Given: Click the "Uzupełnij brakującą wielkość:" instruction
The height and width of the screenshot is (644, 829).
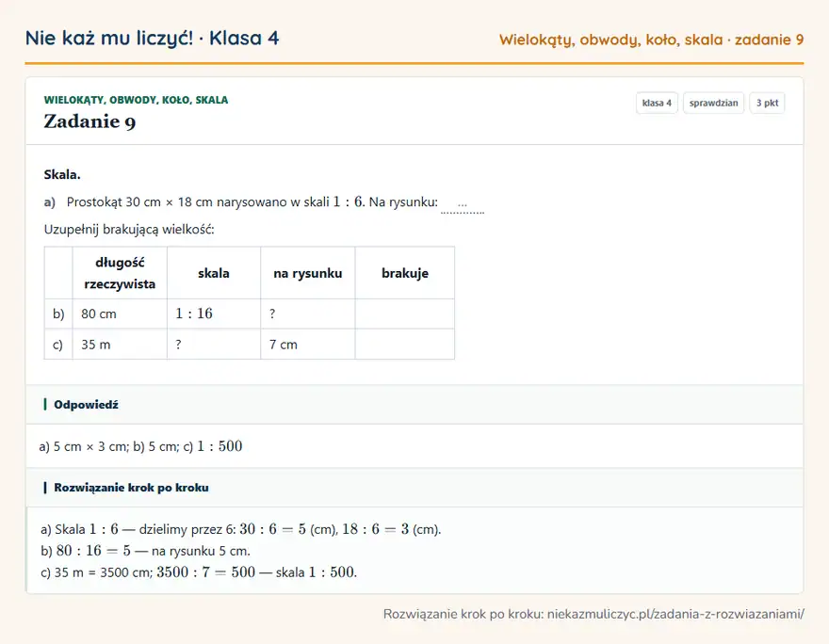Looking at the screenshot, I should (129, 230).
